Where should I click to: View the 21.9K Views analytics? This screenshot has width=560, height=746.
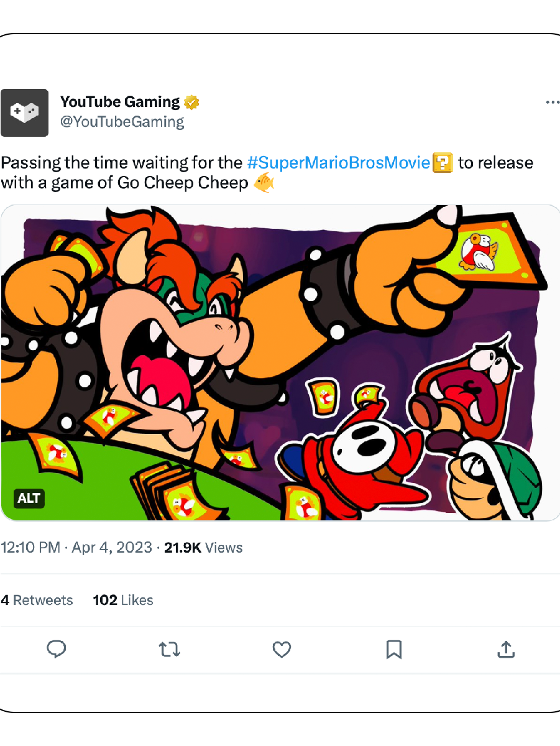[x=203, y=548]
